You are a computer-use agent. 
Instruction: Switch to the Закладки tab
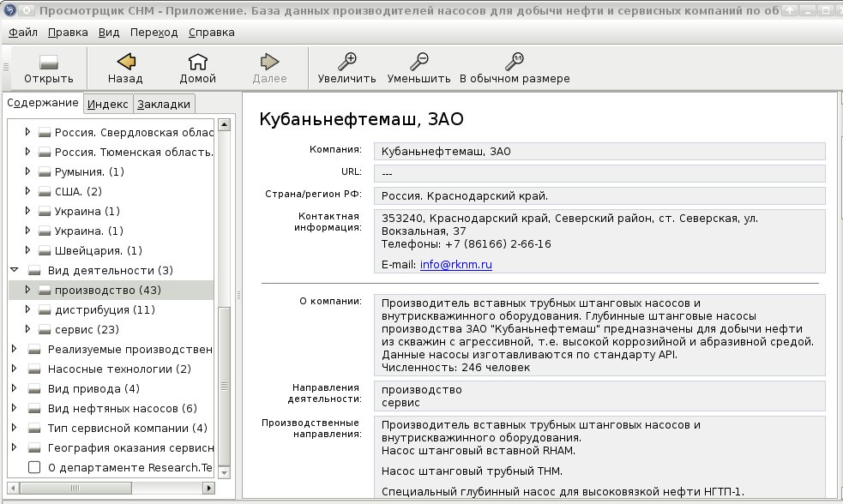point(164,105)
